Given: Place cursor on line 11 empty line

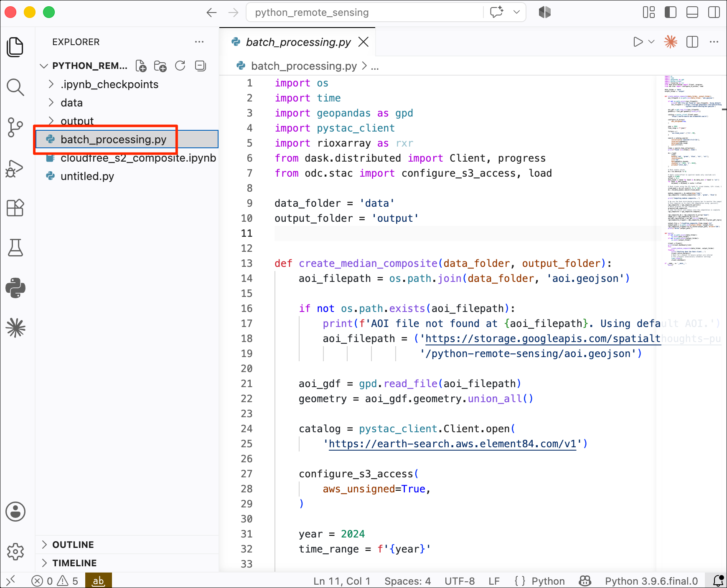Looking at the screenshot, I should click(465, 233).
